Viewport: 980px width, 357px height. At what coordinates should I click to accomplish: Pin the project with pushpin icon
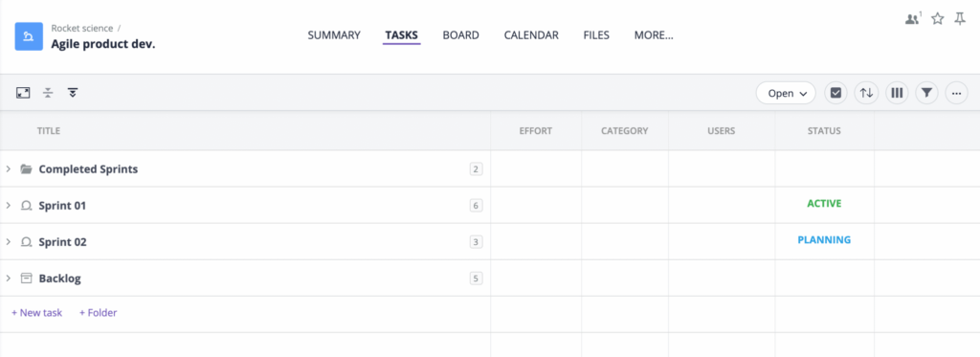pos(960,19)
